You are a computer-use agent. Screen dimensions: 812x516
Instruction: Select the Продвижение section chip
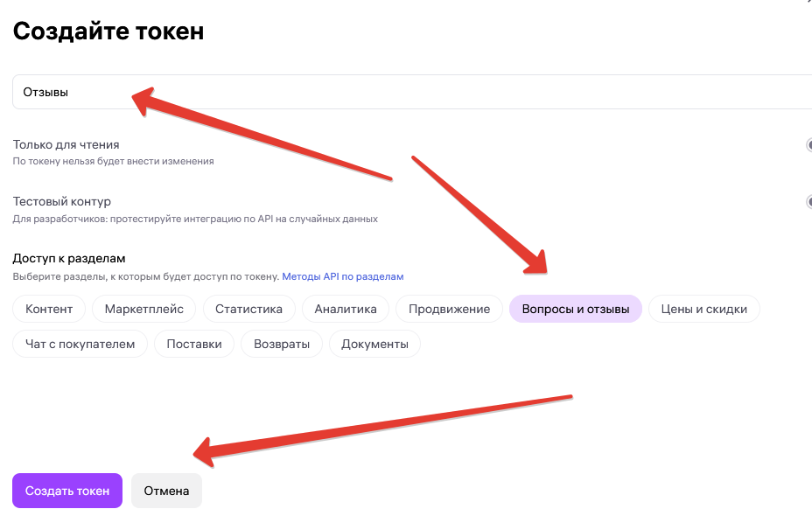(x=449, y=309)
